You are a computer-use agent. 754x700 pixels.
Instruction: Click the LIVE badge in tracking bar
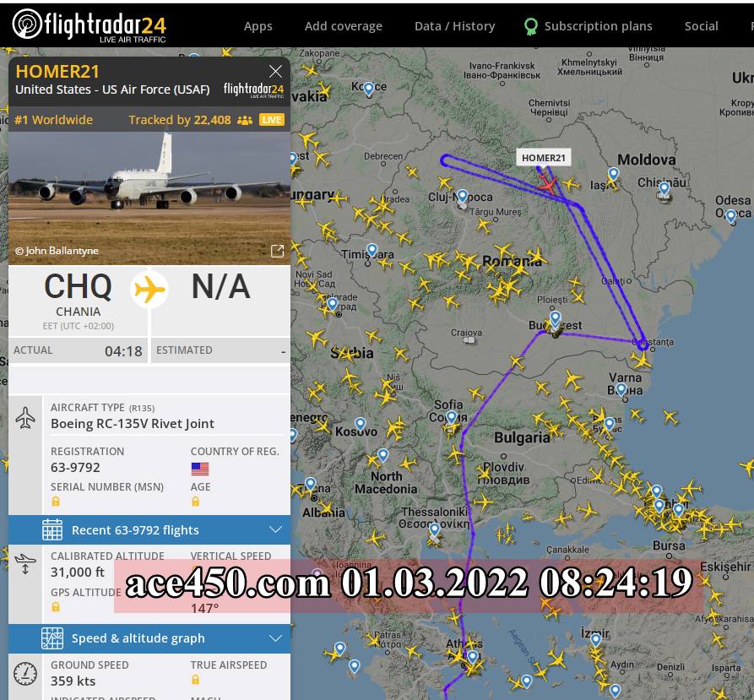click(272, 120)
